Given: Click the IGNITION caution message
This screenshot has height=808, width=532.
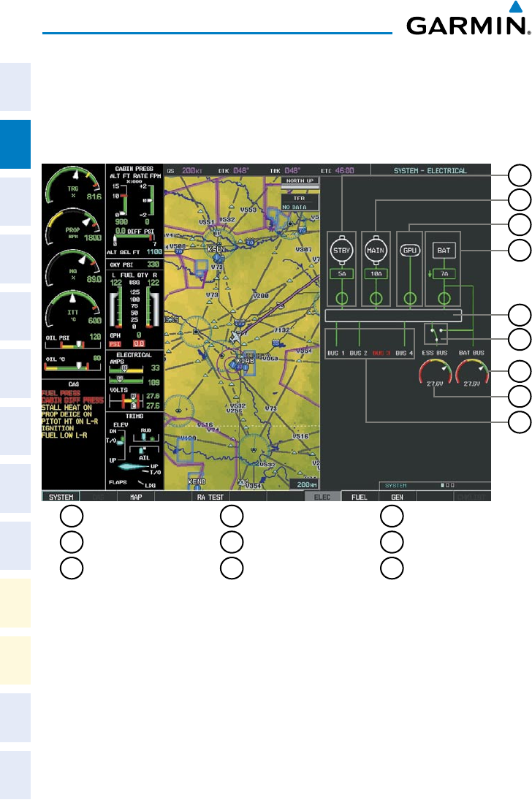Looking at the screenshot, I should (58, 428).
